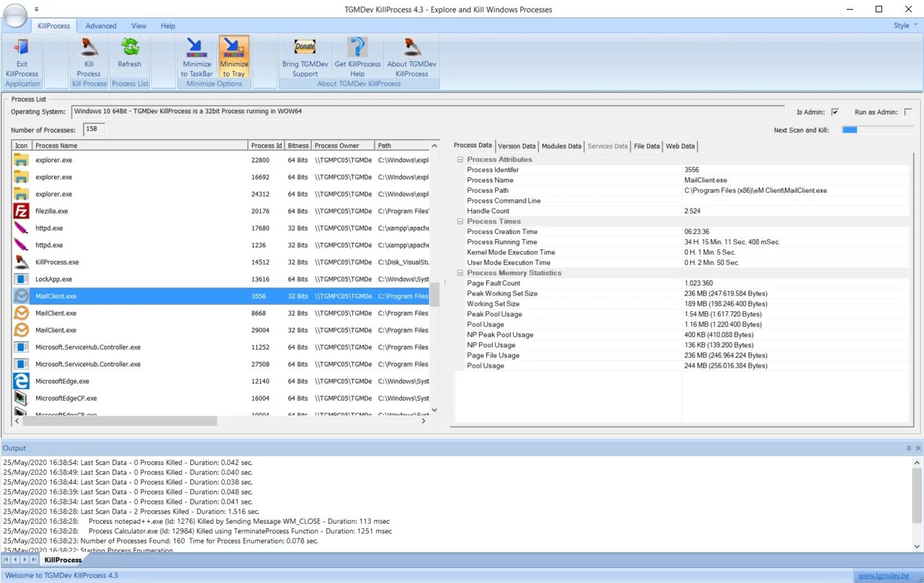This screenshot has width=924, height=583.
Task: Click the process list scroll up arrow
Action: point(435,146)
